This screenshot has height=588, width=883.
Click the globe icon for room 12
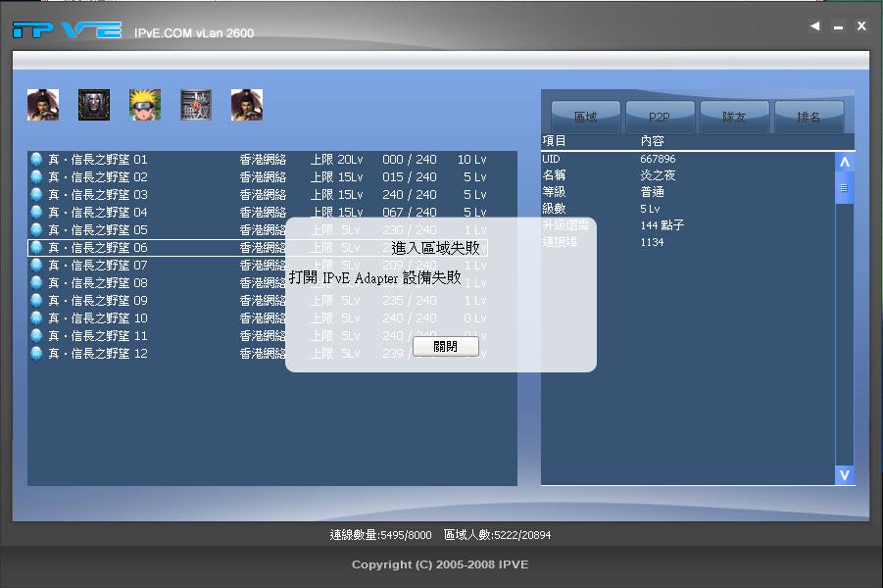(36, 353)
